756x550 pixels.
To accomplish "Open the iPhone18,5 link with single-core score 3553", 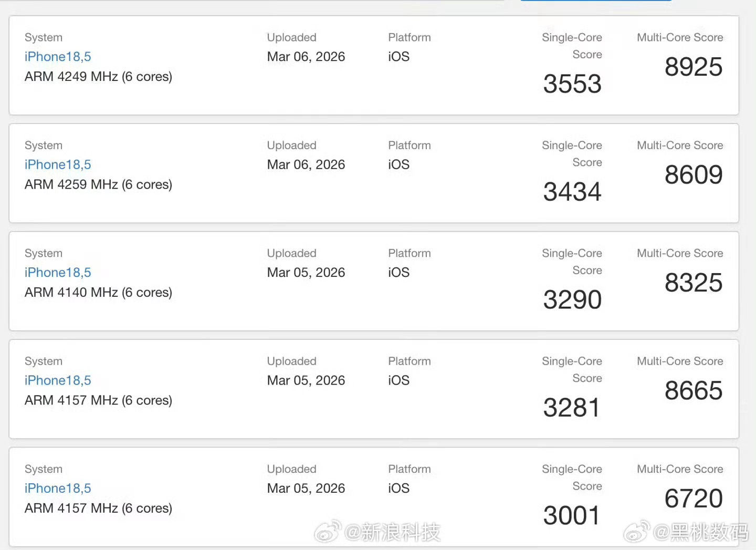I will pos(58,57).
